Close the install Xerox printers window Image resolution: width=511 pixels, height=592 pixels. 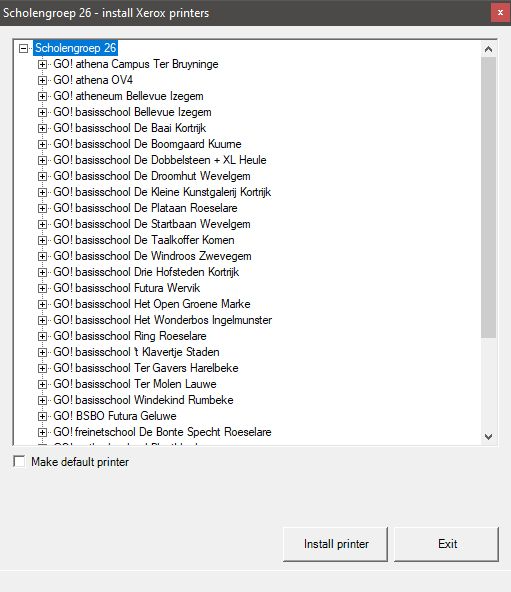(500, 13)
